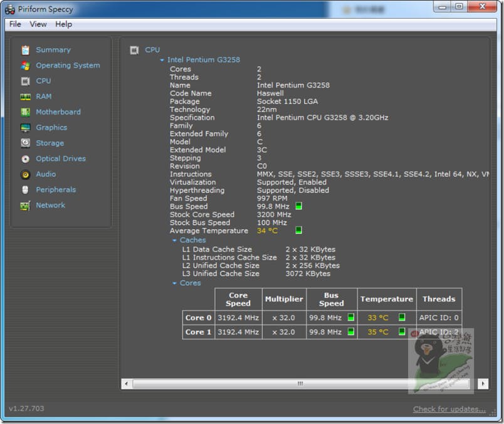Viewport: 504px width, 424px height.
Task: Select the RAM section
Action: click(x=44, y=96)
